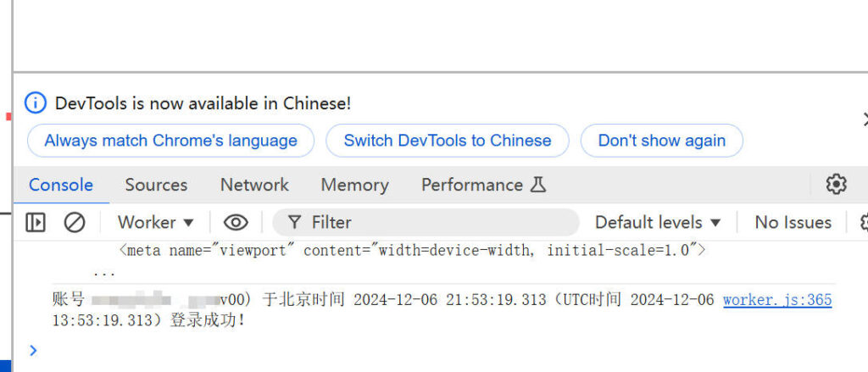Toggle the console sidebar panel icon

36,222
